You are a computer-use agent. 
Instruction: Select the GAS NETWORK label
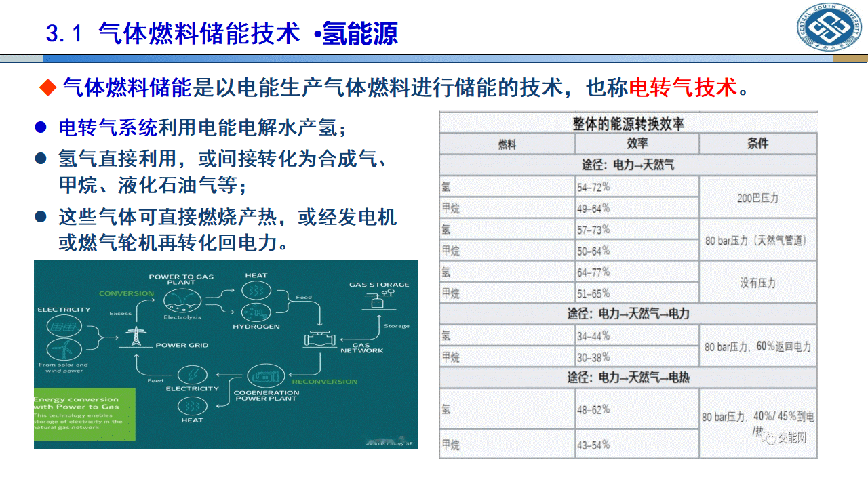(361, 348)
